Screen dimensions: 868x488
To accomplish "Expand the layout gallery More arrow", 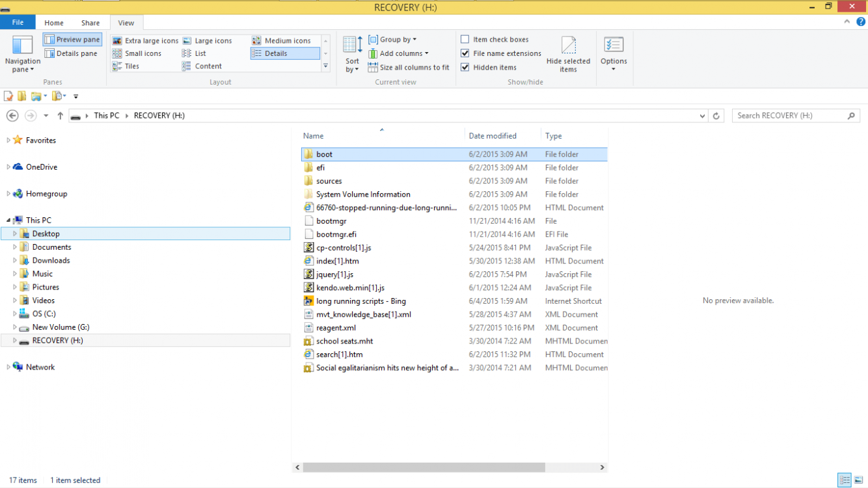I will click(x=325, y=66).
